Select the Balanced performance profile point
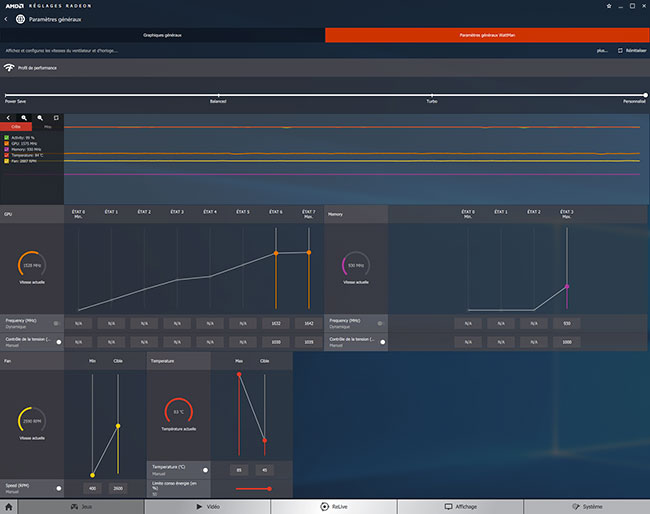Screen dimensions: 650x514 pos(218,96)
